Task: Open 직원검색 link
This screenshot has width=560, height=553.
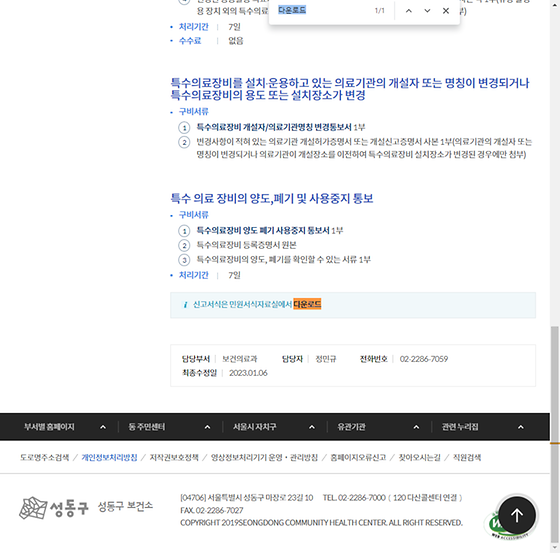Action: coord(467,458)
